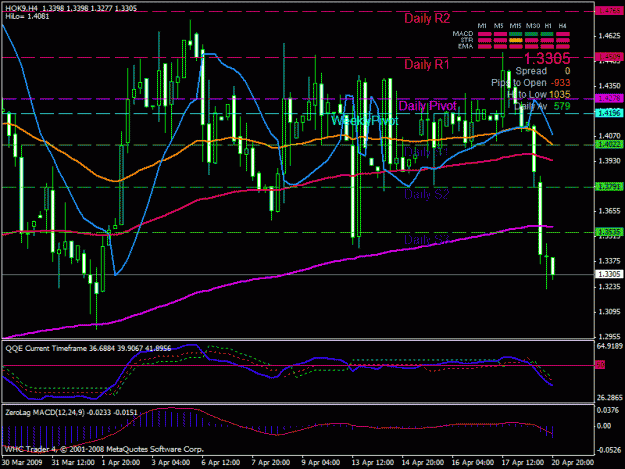
Task: Click the pink 1.4765 price tag on axis
Action: (x=608, y=11)
